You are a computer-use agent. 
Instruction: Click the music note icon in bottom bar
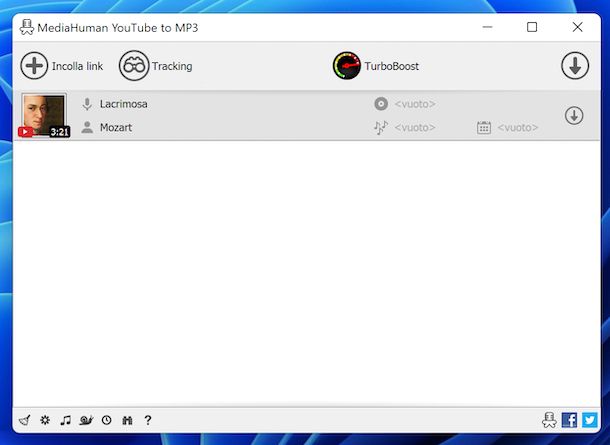click(65, 420)
